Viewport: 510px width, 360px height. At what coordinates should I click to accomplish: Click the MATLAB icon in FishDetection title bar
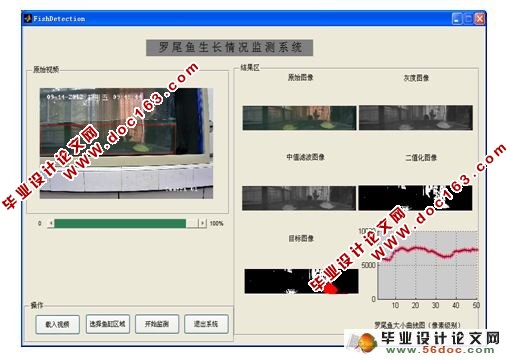(28, 18)
